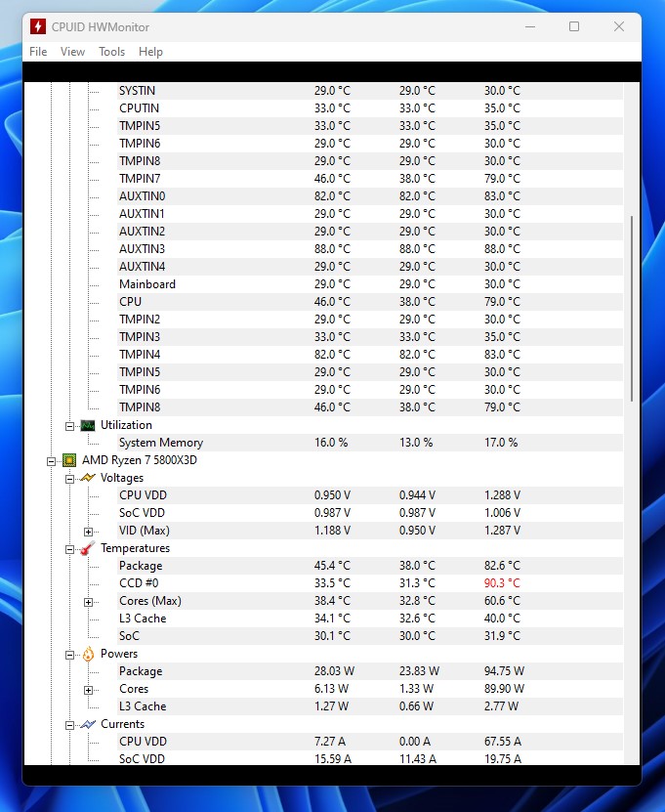Viewport: 665px width, 812px height.
Task: Click the Powers flame icon
Action: click(88, 654)
